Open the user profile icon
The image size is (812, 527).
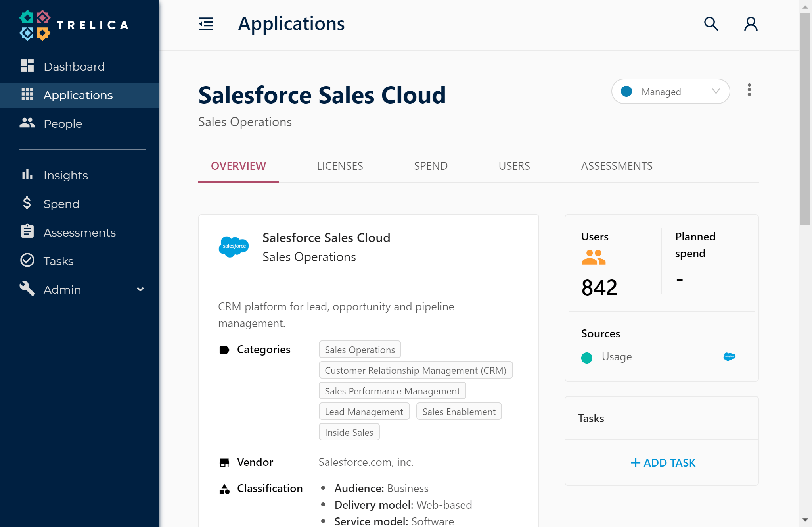click(751, 24)
